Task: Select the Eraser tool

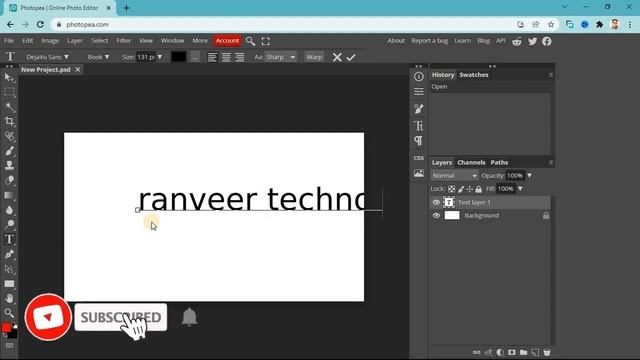Action: point(9,180)
